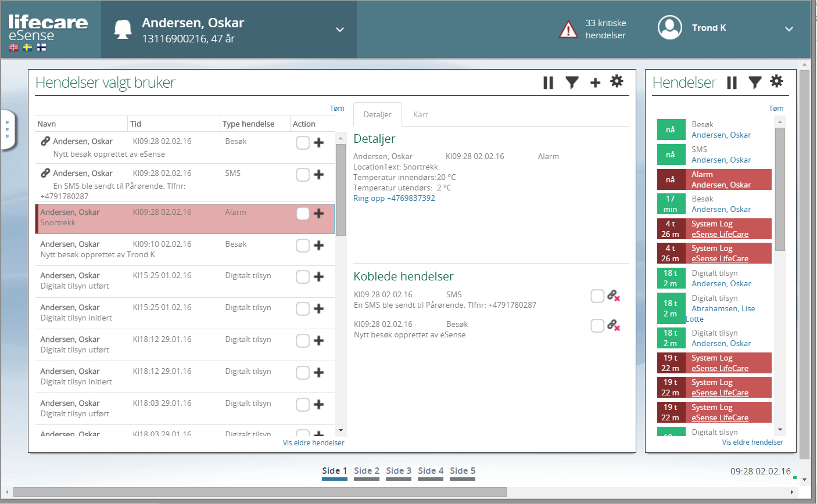Click plus on Digitalt tilsyn initiert 15:25 row
The image size is (817, 504).
319,308
